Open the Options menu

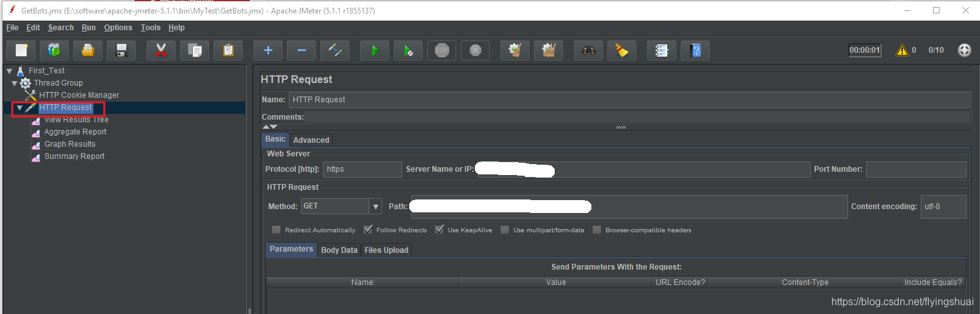(x=118, y=28)
